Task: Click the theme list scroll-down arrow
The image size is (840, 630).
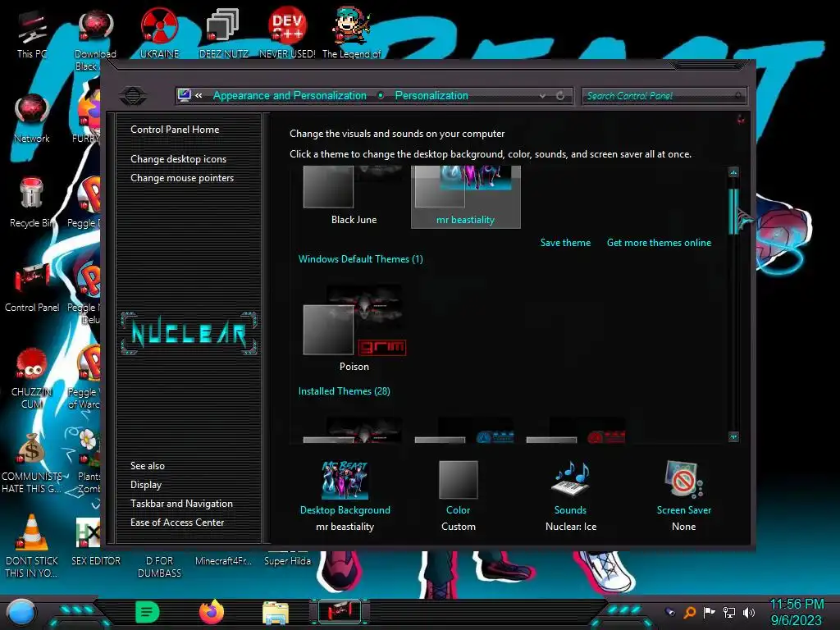Action: [733, 437]
